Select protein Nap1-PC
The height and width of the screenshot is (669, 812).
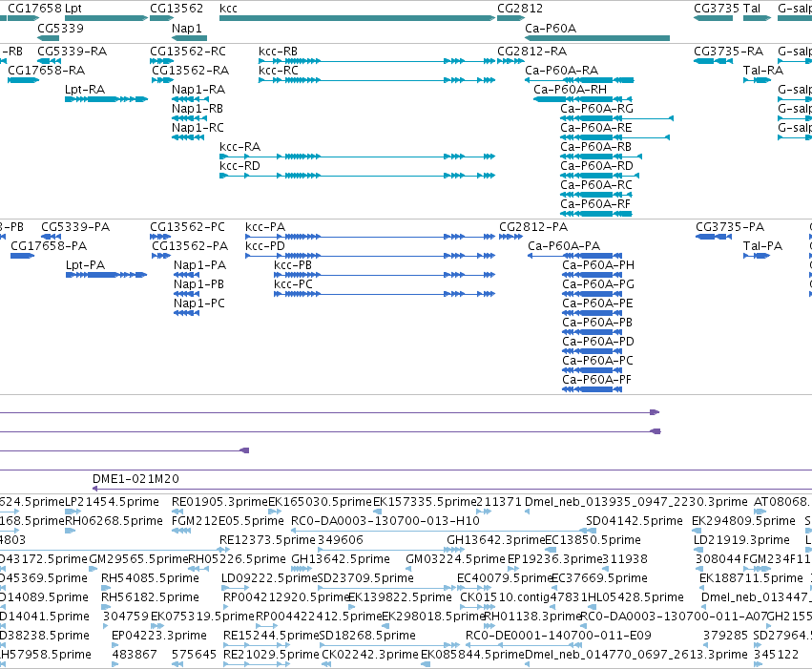tap(199, 303)
